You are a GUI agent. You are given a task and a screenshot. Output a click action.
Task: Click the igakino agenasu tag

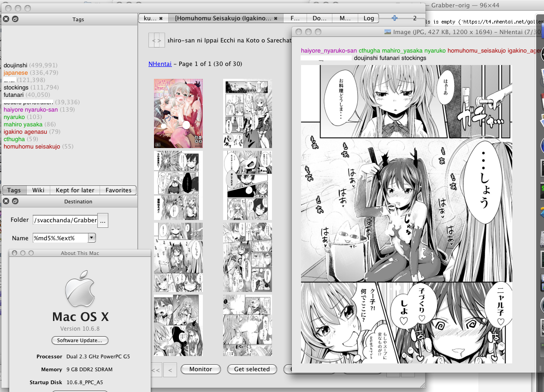[x=25, y=131]
